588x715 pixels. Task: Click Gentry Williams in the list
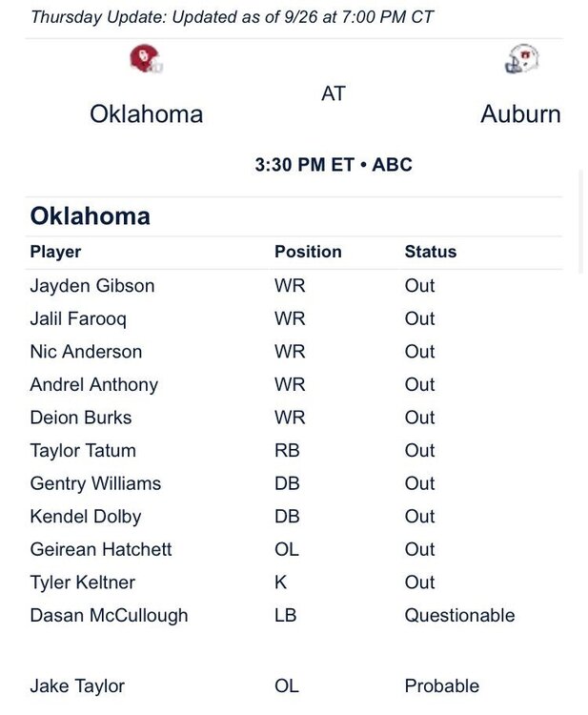[x=95, y=483]
